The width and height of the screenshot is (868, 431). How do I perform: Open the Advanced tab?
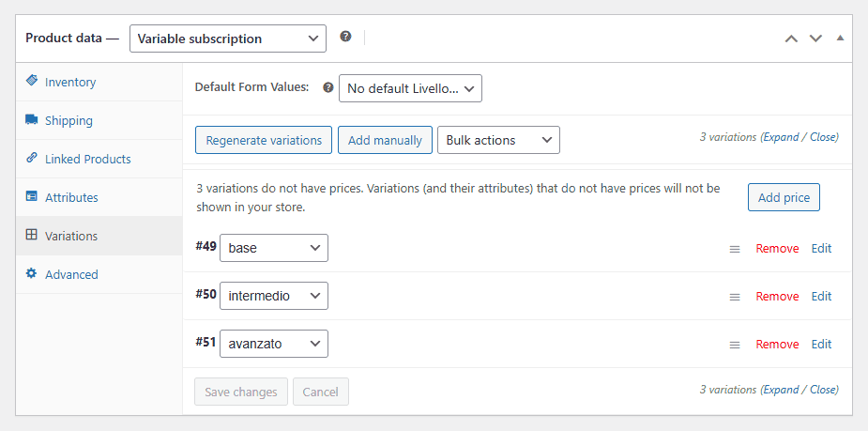pyautogui.click(x=99, y=274)
